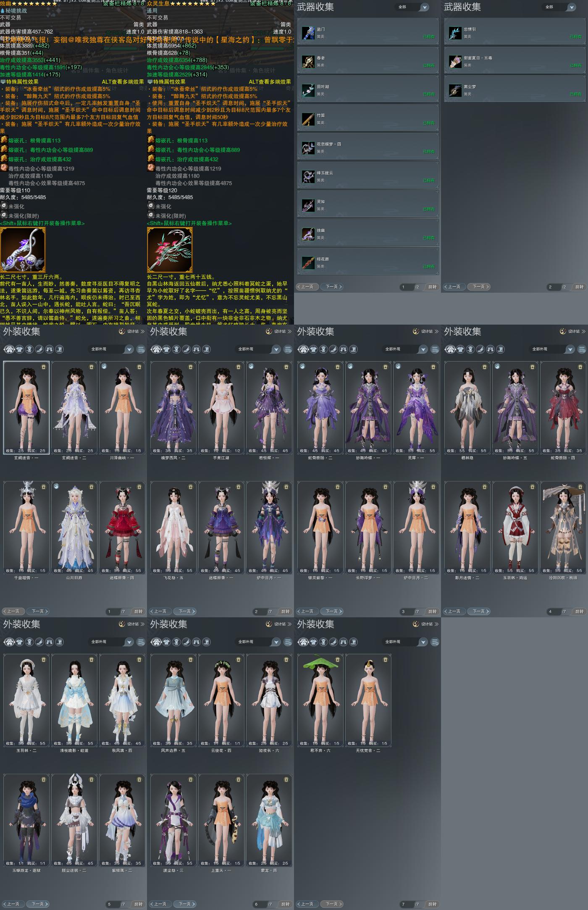Select the 迷蝶辞香·四 outfit card
Screen dimensions: 588x910
(x=122, y=527)
